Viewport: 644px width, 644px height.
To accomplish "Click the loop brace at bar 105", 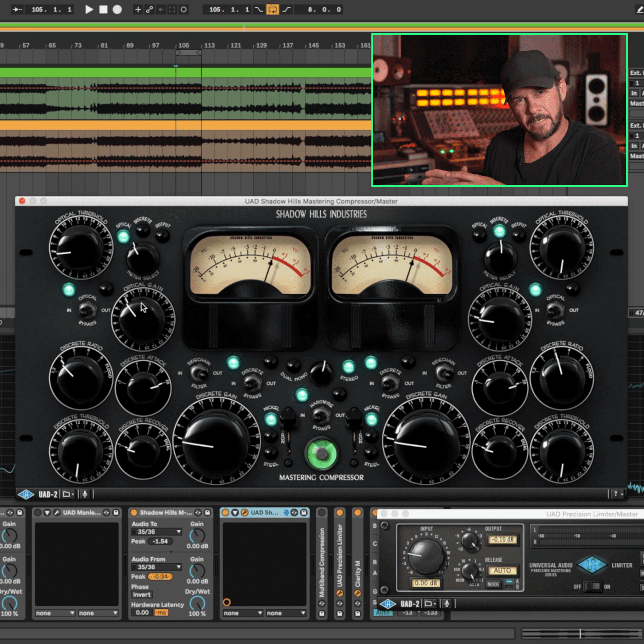I will 188,53.
